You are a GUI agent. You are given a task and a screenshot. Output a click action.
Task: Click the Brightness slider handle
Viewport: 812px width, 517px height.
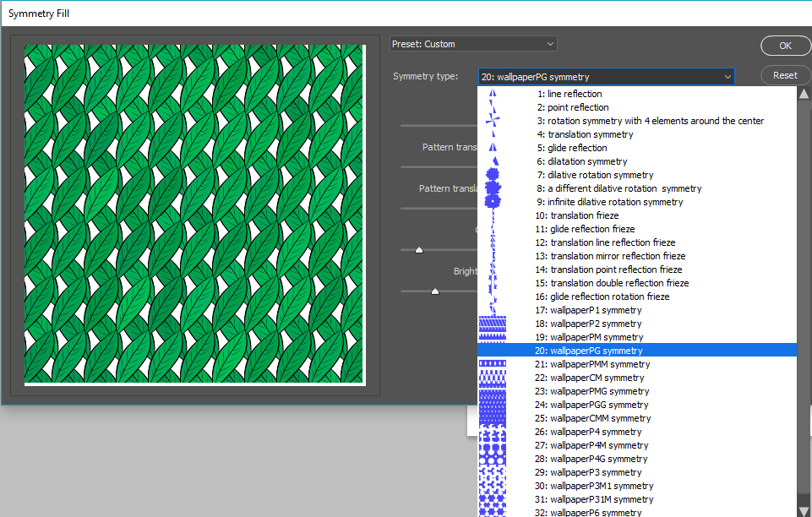(435, 291)
